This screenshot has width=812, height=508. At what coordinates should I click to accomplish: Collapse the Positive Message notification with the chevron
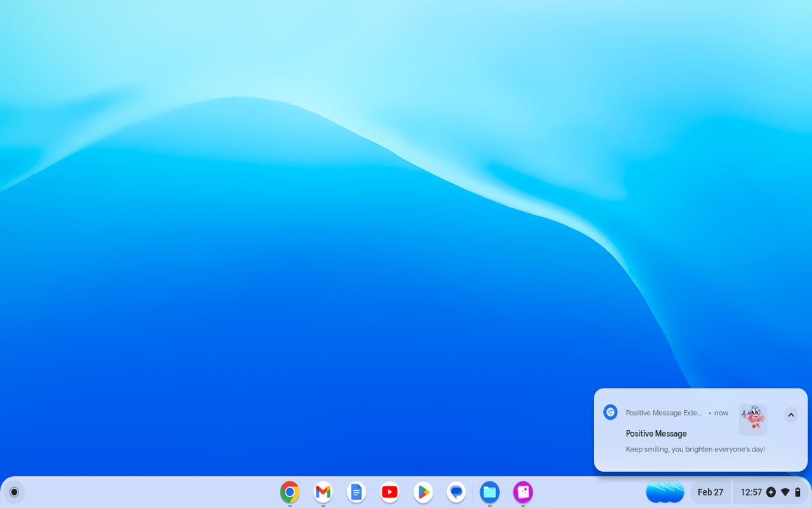pos(790,415)
